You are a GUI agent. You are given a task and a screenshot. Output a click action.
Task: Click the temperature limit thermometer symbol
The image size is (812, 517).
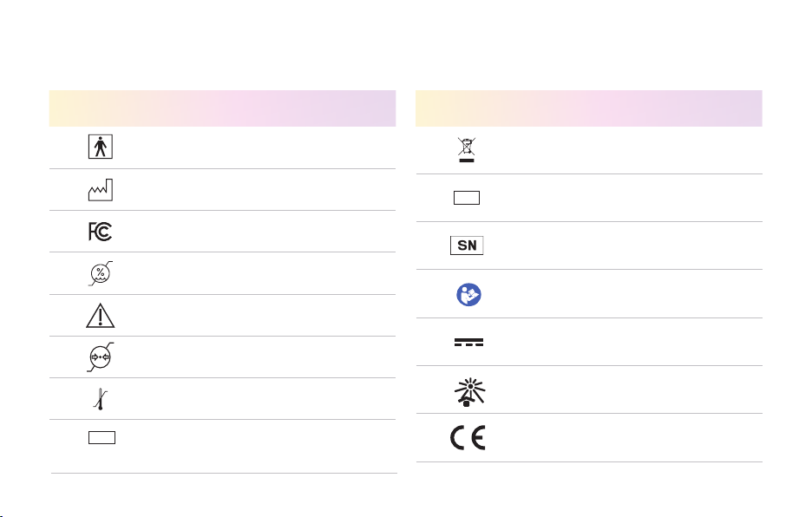click(101, 399)
